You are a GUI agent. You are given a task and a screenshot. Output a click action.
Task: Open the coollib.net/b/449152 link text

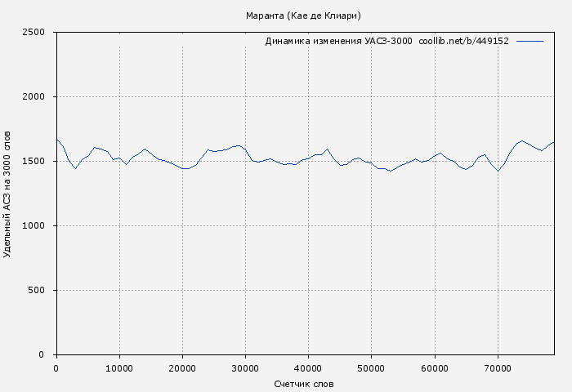pos(463,41)
